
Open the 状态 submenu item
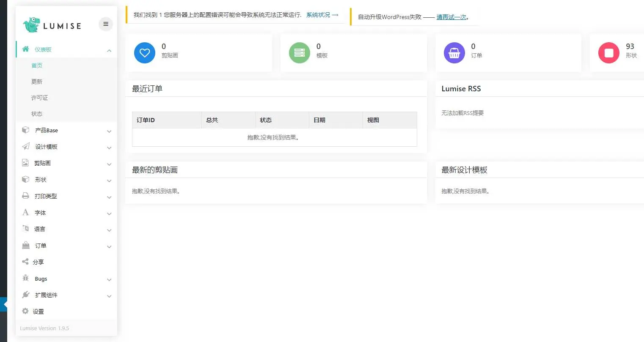coord(37,114)
